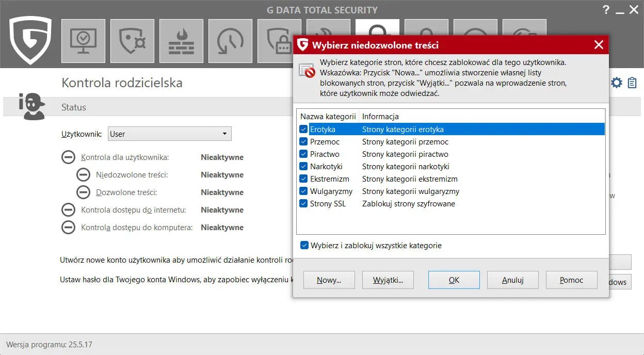The width and height of the screenshot is (644, 355).
Task: Uncheck the Piractwo category
Action: coord(303,154)
